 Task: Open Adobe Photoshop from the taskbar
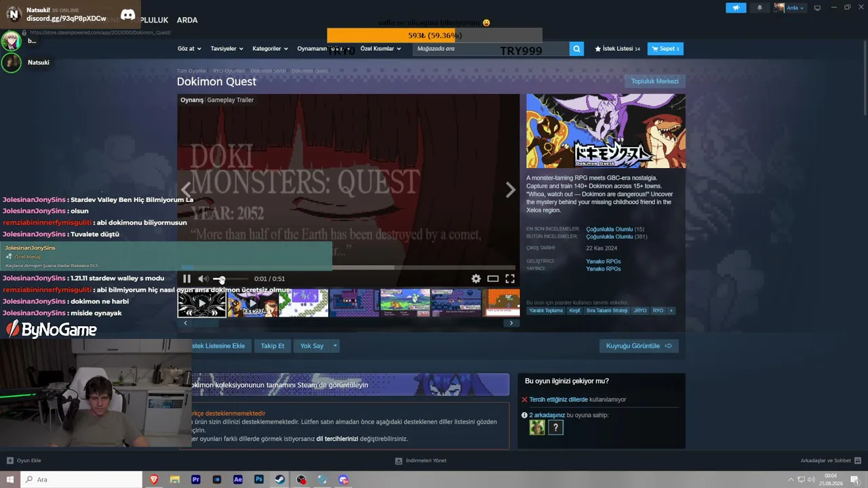click(x=259, y=479)
